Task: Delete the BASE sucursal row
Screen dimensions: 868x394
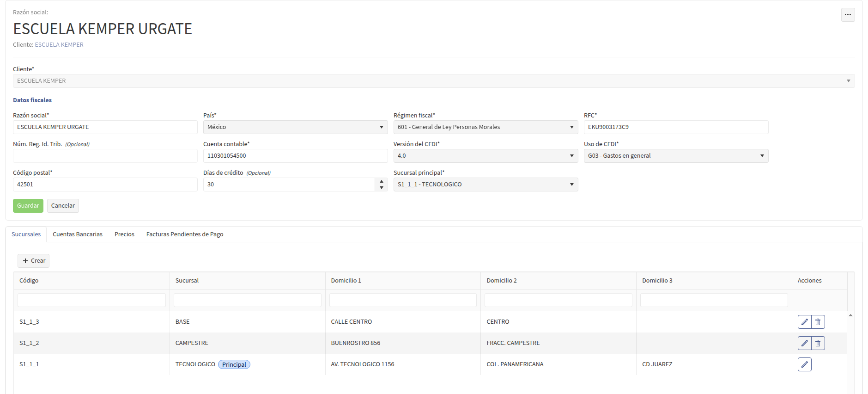Action: (818, 322)
